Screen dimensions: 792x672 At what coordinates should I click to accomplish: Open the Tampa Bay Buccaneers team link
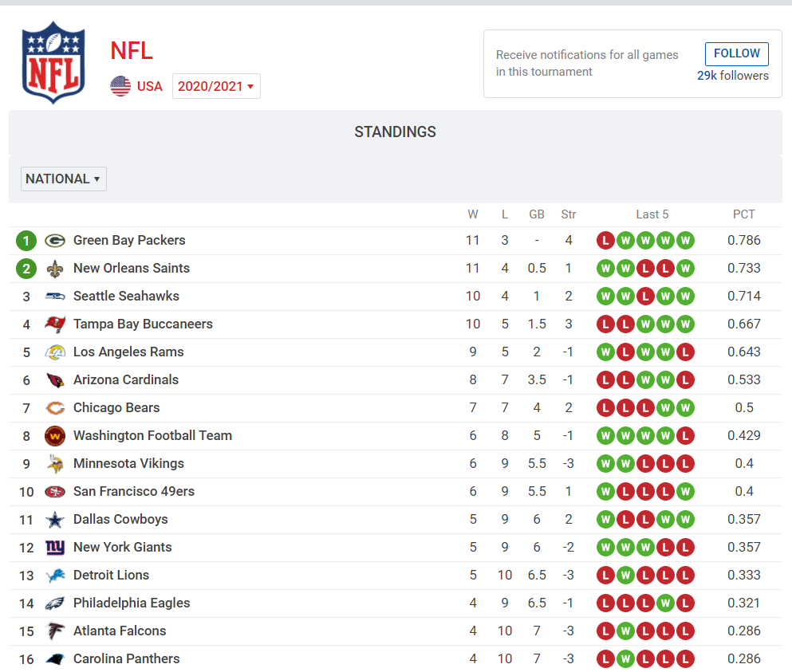[x=143, y=324]
